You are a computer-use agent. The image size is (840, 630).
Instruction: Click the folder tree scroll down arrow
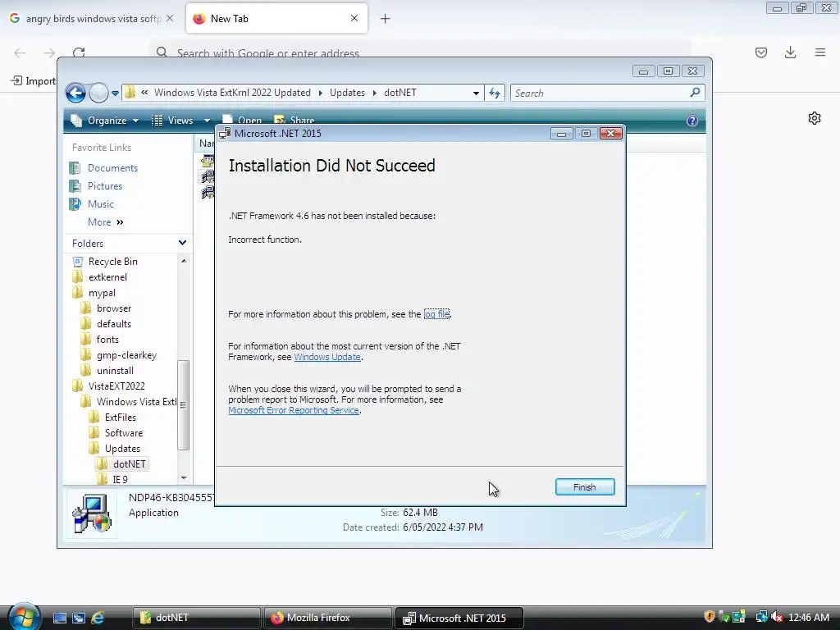184,478
